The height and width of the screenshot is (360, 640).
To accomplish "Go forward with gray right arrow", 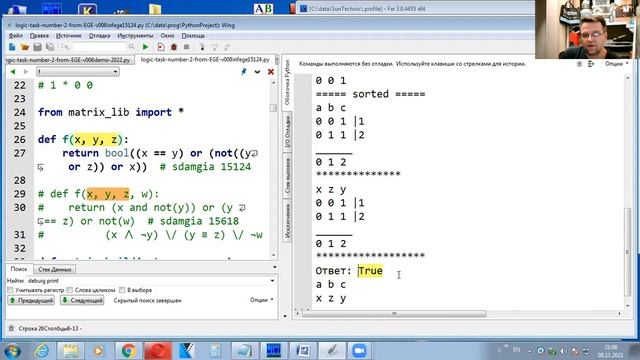I will [26, 72].
